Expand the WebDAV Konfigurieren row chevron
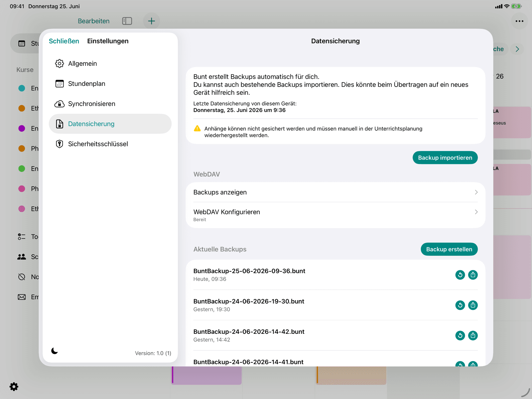This screenshot has width=532, height=399. [x=476, y=212]
